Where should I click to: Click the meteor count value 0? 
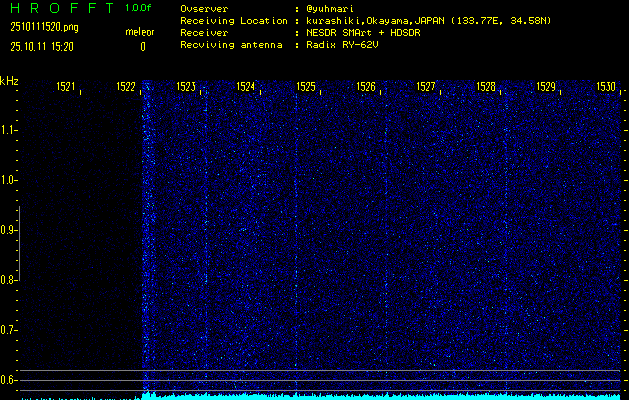click(142, 46)
